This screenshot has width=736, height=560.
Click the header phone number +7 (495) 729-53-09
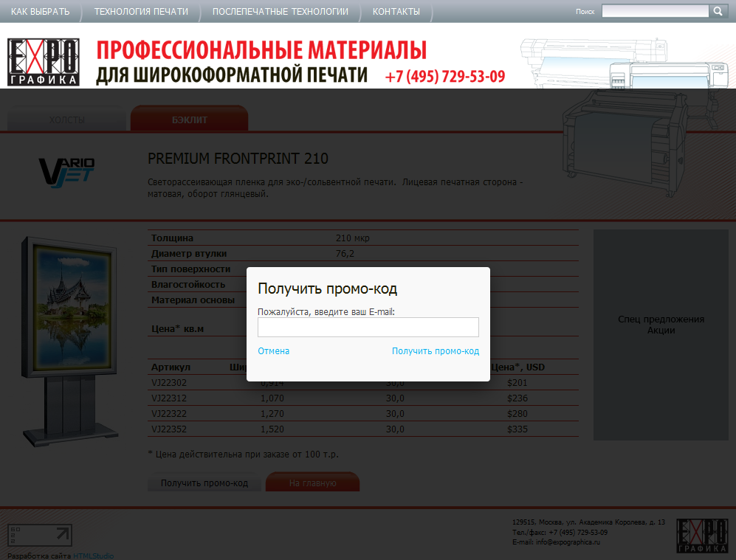coord(445,76)
